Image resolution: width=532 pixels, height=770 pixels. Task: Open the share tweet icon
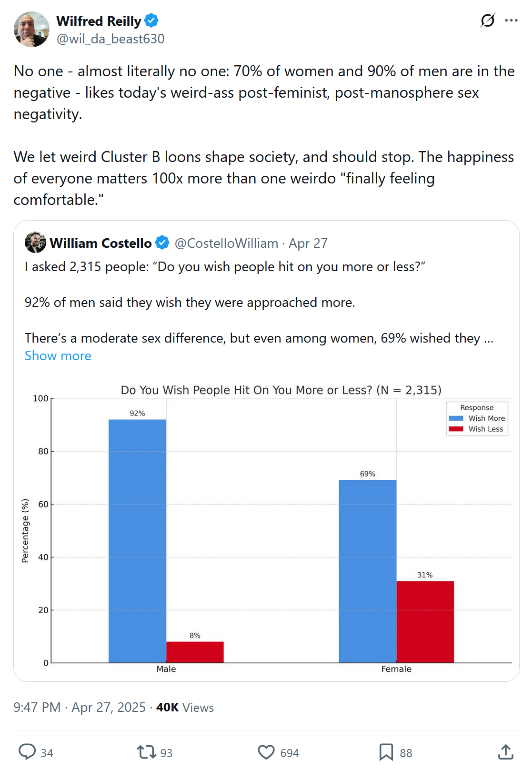[x=505, y=752]
